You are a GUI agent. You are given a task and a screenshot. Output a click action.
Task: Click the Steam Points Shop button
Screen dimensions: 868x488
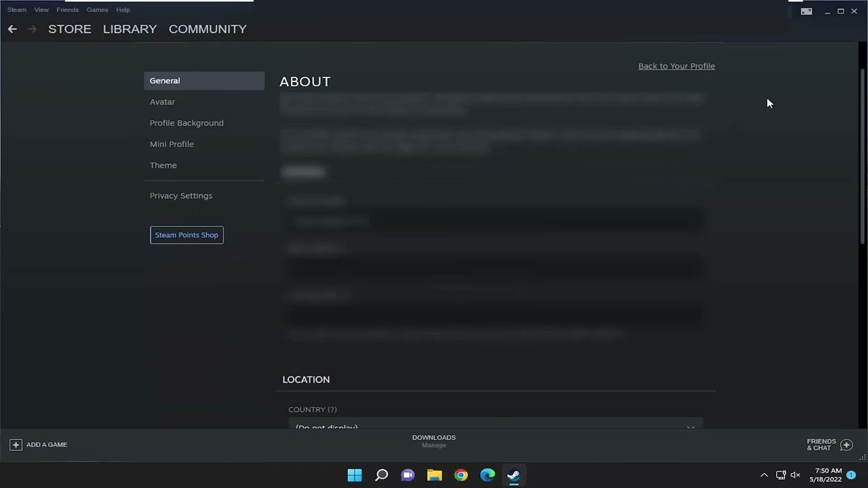tap(186, 235)
